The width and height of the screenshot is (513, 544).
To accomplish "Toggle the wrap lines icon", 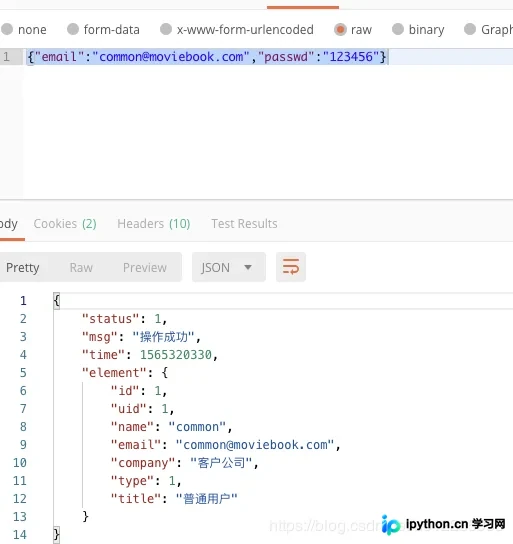I will (x=291, y=267).
